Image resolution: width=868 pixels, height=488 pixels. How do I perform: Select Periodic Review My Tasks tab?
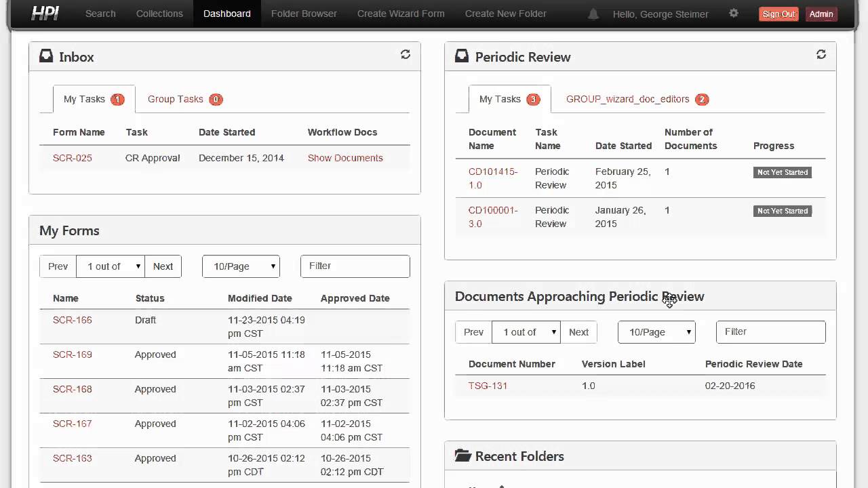509,99
